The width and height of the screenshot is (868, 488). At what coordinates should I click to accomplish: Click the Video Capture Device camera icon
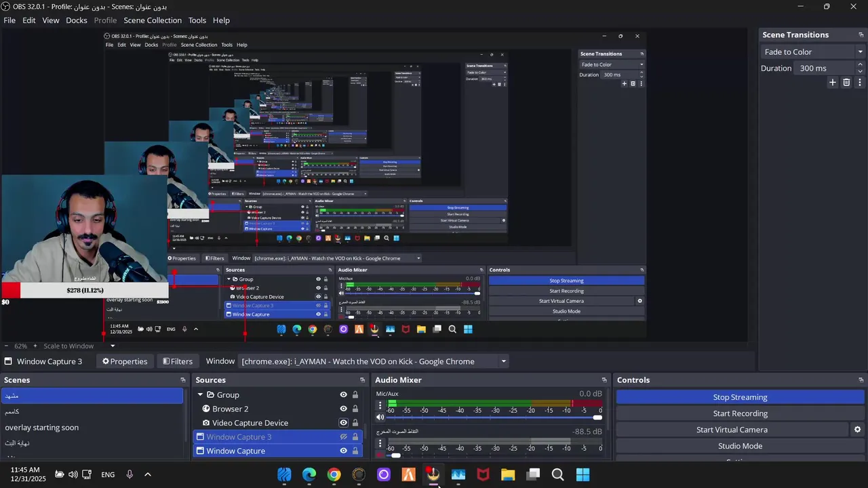[206, 423]
